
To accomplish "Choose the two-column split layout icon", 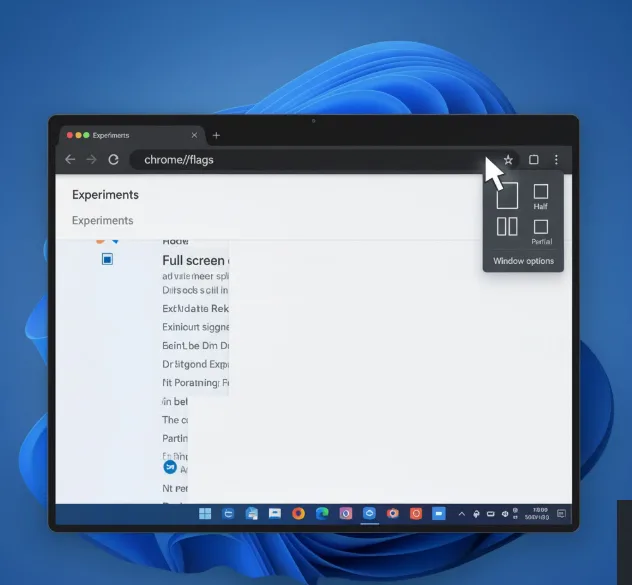I will pos(507,227).
